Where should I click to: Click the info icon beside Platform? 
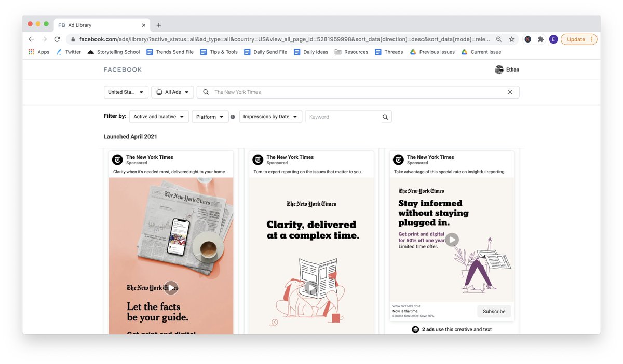(233, 117)
